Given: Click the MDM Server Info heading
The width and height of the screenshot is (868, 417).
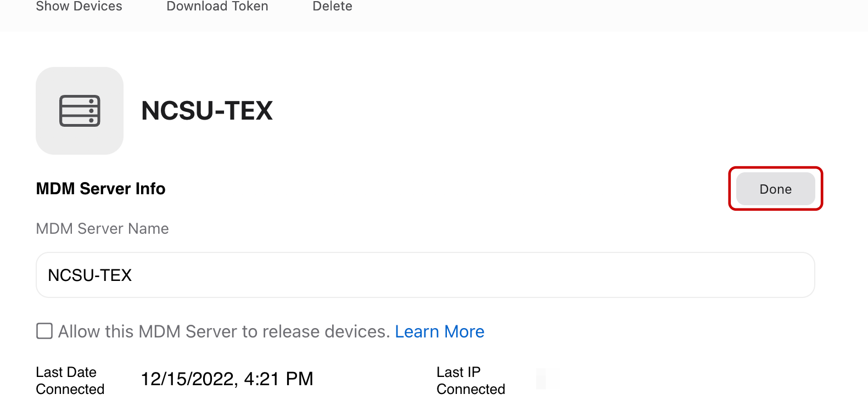Looking at the screenshot, I should (100, 189).
